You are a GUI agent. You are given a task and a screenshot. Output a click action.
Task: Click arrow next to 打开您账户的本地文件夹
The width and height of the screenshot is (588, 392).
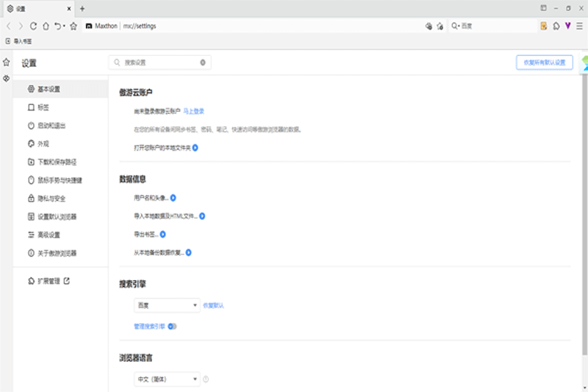pyautogui.click(x=196, y=148)
